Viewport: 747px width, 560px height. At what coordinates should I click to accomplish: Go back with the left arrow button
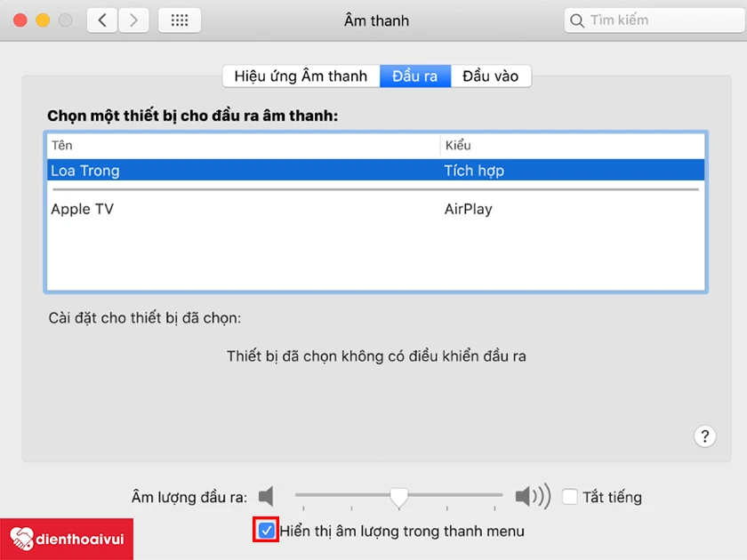tap(102, 20)
